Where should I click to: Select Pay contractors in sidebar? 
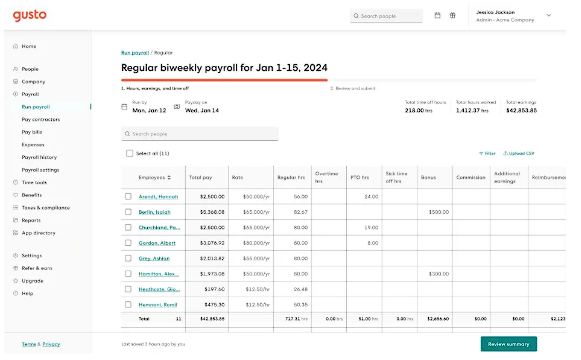41,120
